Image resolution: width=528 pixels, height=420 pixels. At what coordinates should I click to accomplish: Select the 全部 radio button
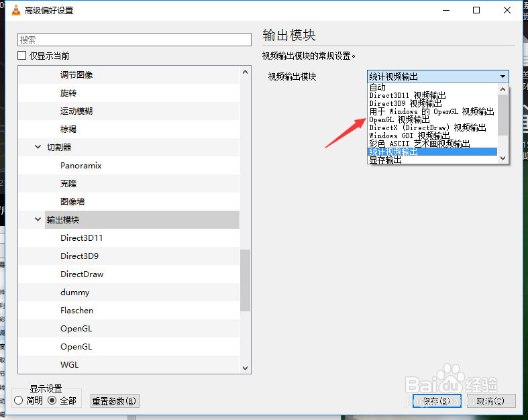52,401
